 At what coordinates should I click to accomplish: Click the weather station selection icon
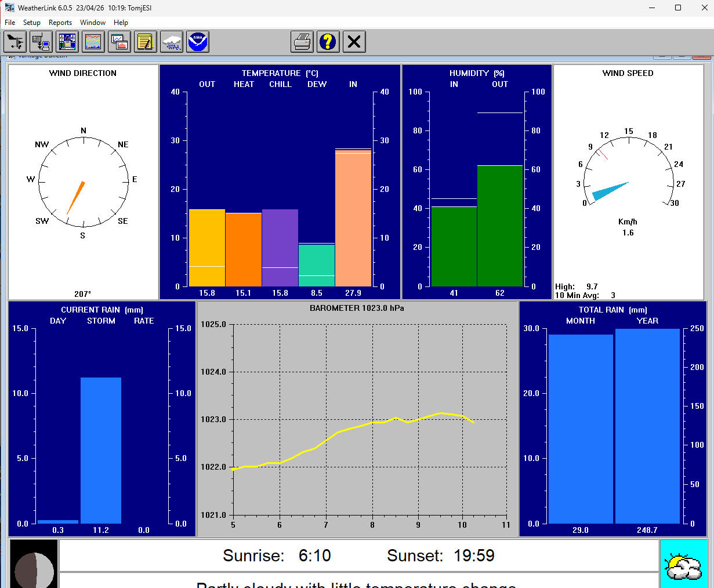(x=15, y=42)
